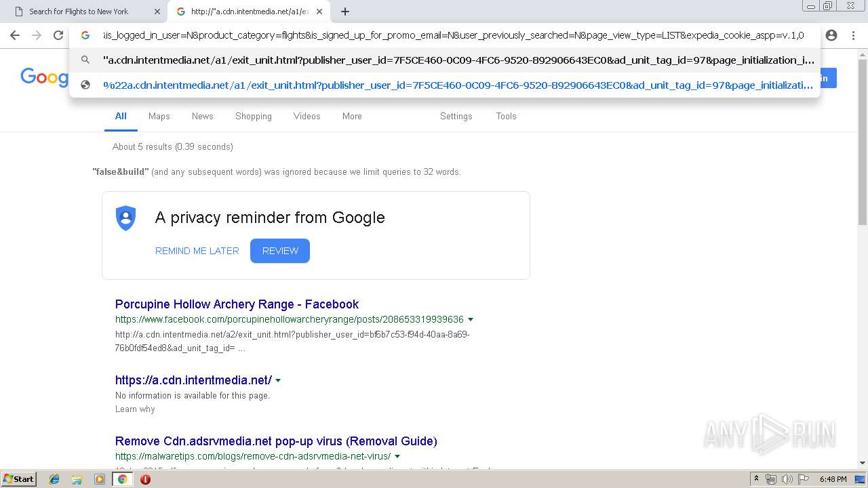Screen dimensions: 868x488
Task: Open Porcupine Hollow Archery Range Facebook result
Action: point(237,304)
